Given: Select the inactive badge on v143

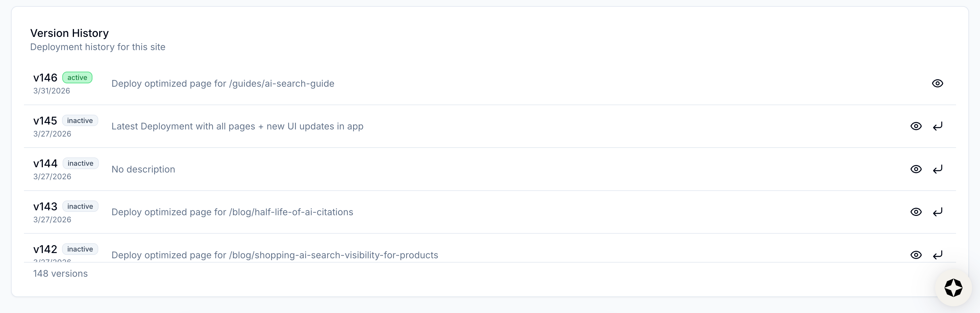Looking at the screenshot, I should [80, 206].
